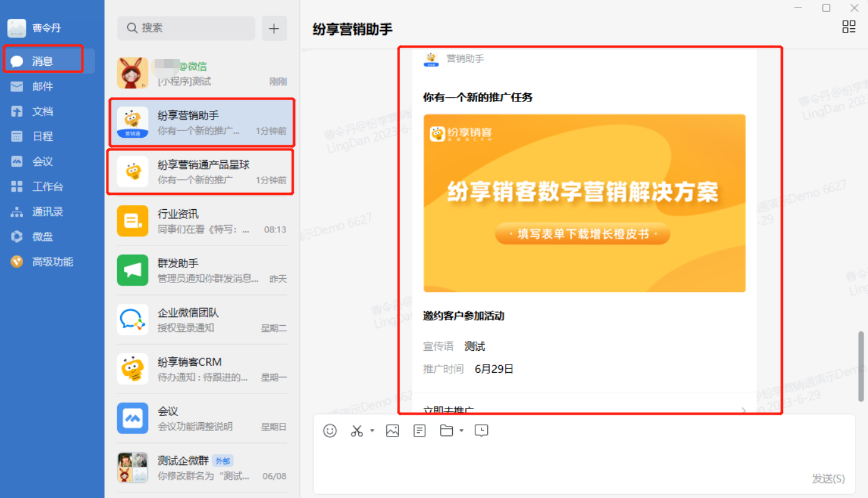Click the 通讯录 contacts icon
This screenshot has height=498, width=868.
17,212
